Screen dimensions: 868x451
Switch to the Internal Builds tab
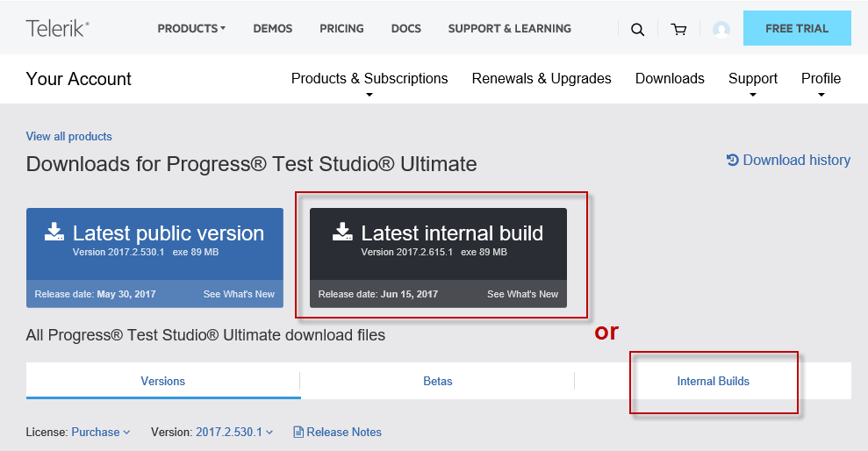click(x=713, y=381)
